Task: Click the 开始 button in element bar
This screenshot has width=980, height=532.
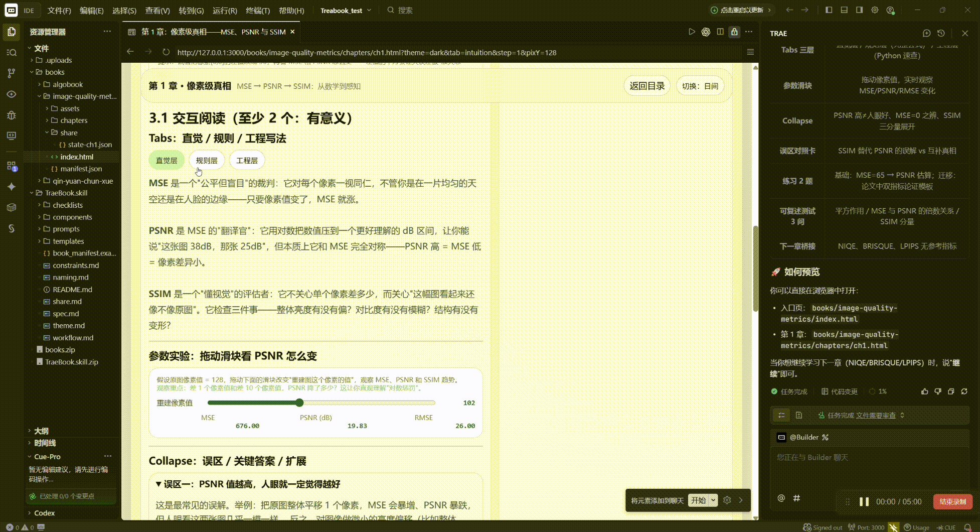Action: point(698,500)
